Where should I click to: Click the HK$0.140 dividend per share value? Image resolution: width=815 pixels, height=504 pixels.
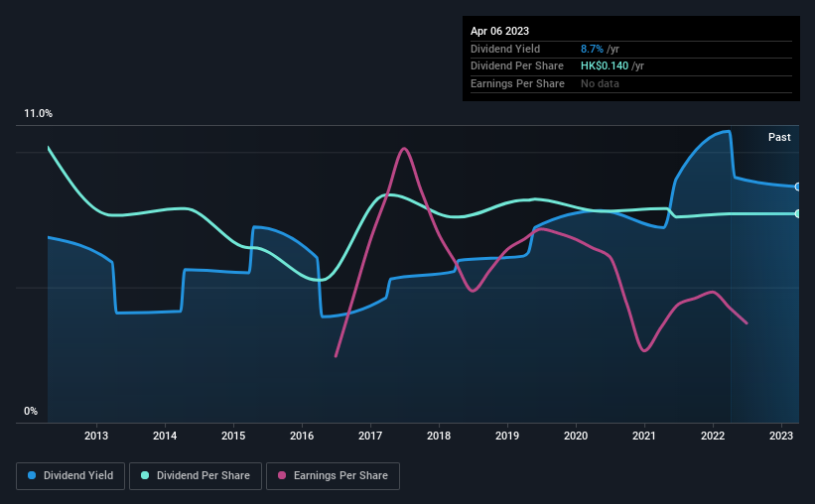point(605,66)
